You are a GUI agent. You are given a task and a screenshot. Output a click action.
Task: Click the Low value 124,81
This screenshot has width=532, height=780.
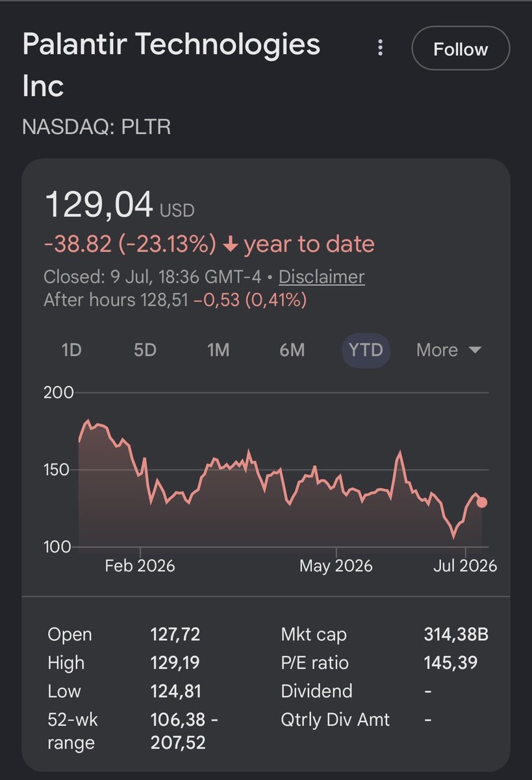[175, 691]
